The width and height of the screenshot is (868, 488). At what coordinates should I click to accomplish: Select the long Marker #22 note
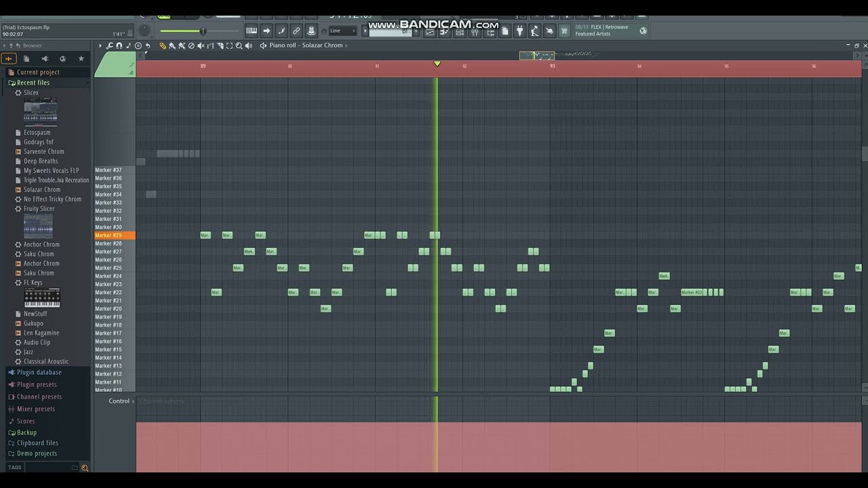click(692, 292)
